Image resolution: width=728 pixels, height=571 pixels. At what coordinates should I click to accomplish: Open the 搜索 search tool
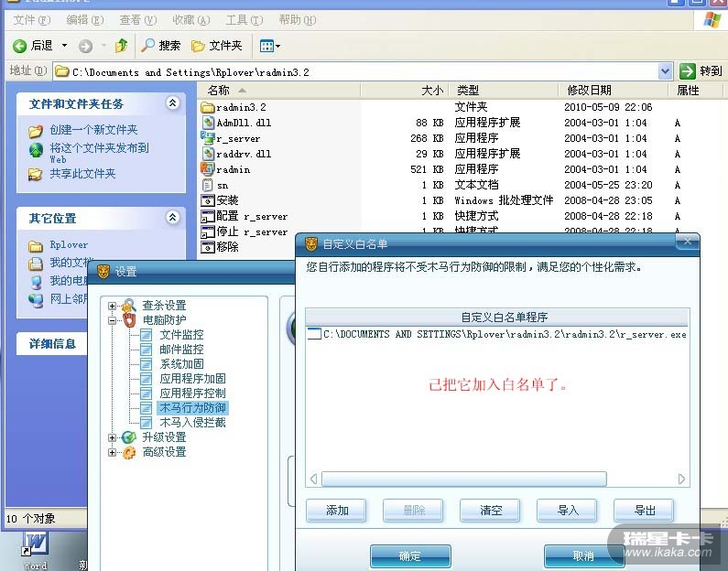(x=160, y=46)
